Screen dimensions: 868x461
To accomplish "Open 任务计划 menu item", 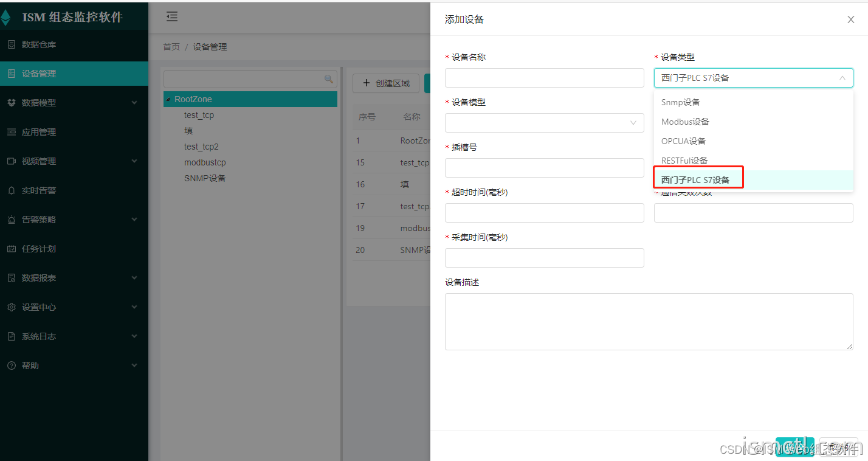I will (74, 249).
